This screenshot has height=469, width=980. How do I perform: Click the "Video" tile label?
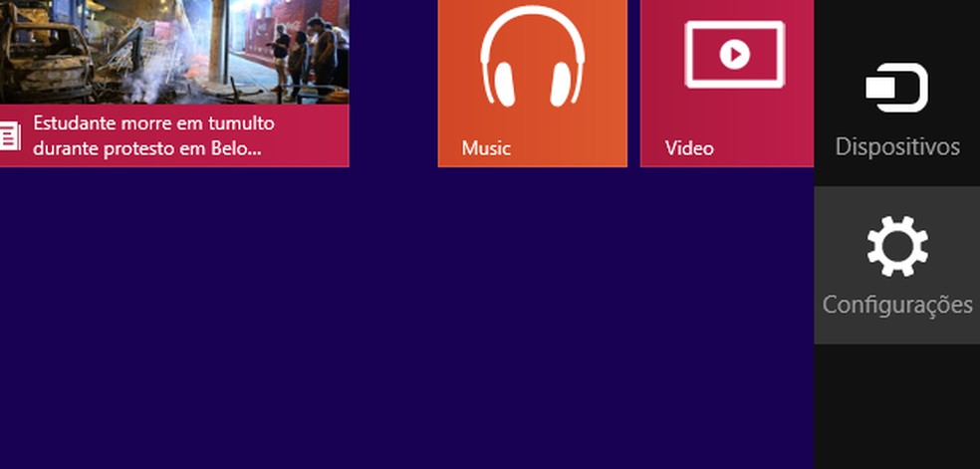click(689, 148)
